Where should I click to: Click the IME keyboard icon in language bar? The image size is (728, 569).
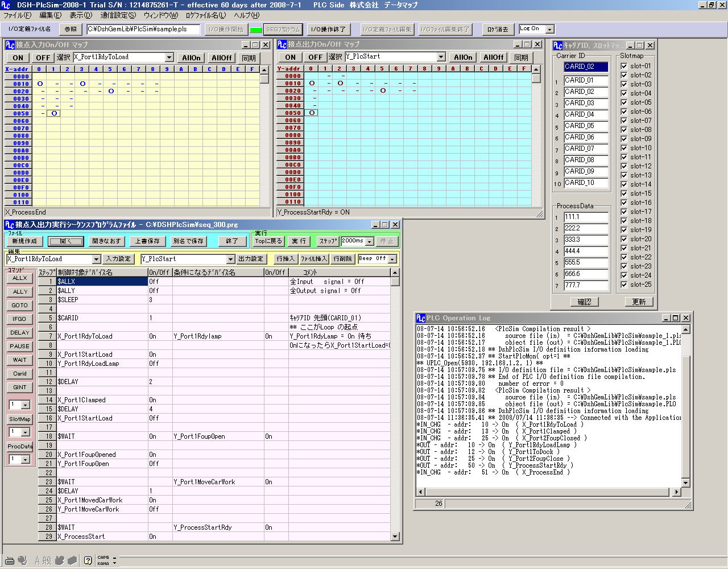click(10, 560)
